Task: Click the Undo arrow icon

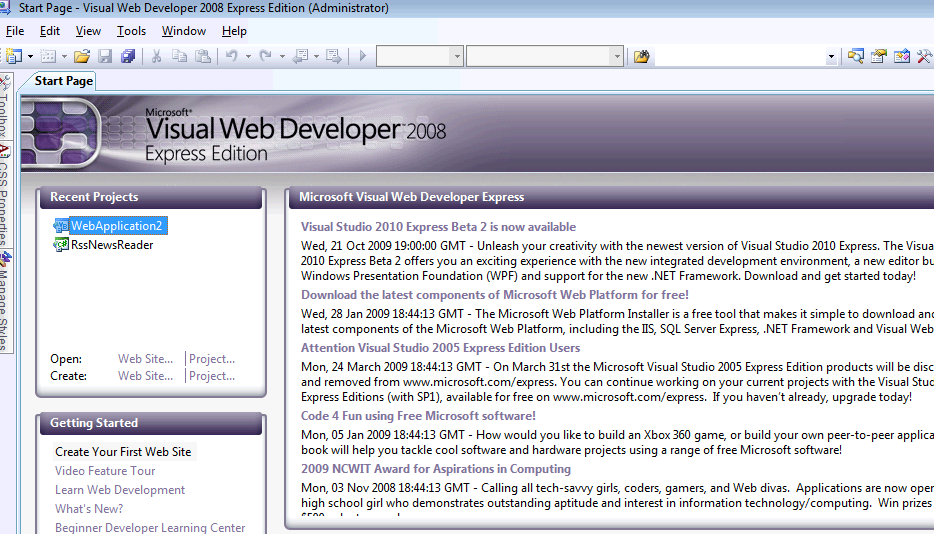Action: point(232,57)
